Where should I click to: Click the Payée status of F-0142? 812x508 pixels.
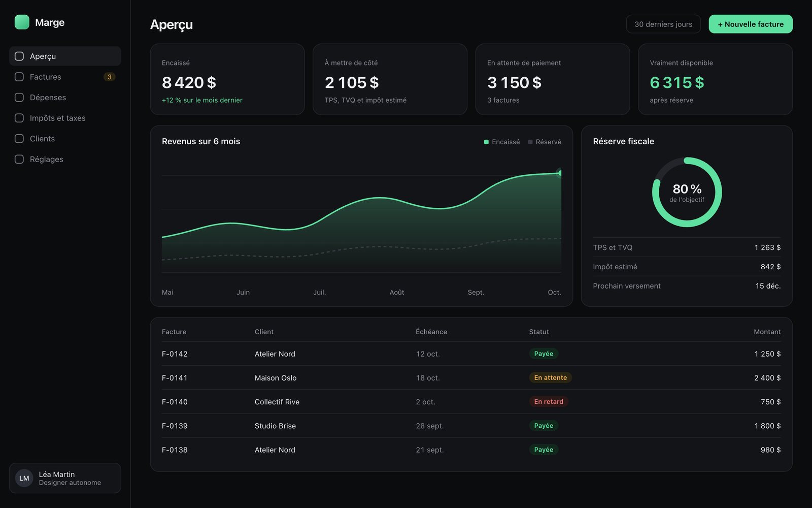(544, 354)
